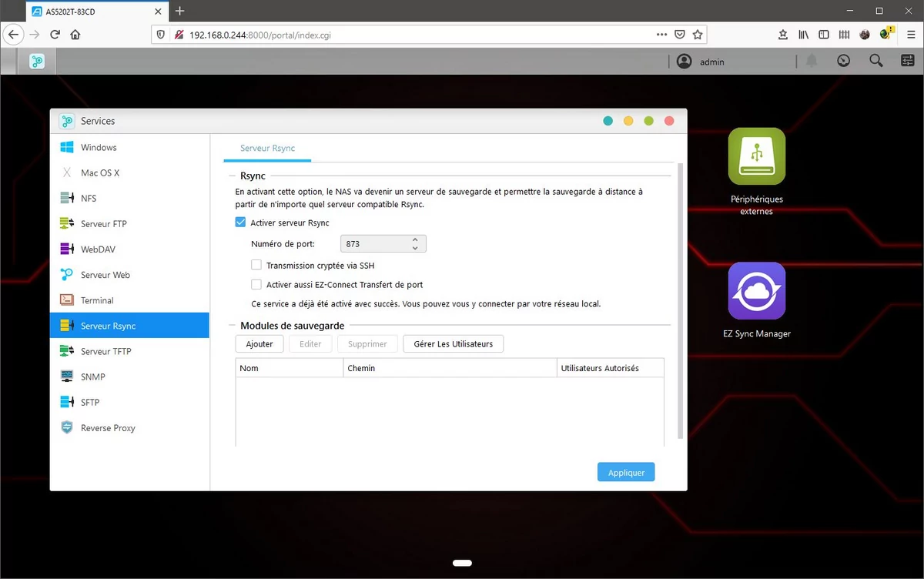Open Firefox library icon
The width and height of the screenshot is (924, 579).
pos(803,35)
